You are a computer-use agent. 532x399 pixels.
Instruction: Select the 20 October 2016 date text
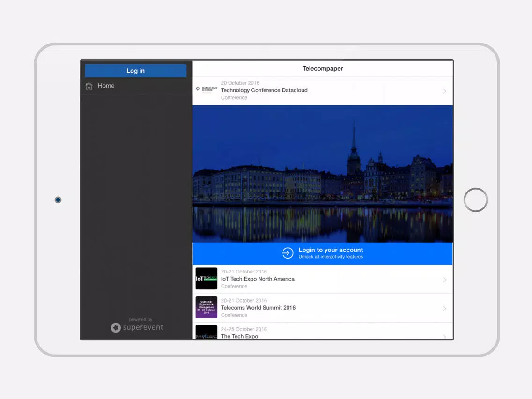pyautogui.click(x=240, y=83)
